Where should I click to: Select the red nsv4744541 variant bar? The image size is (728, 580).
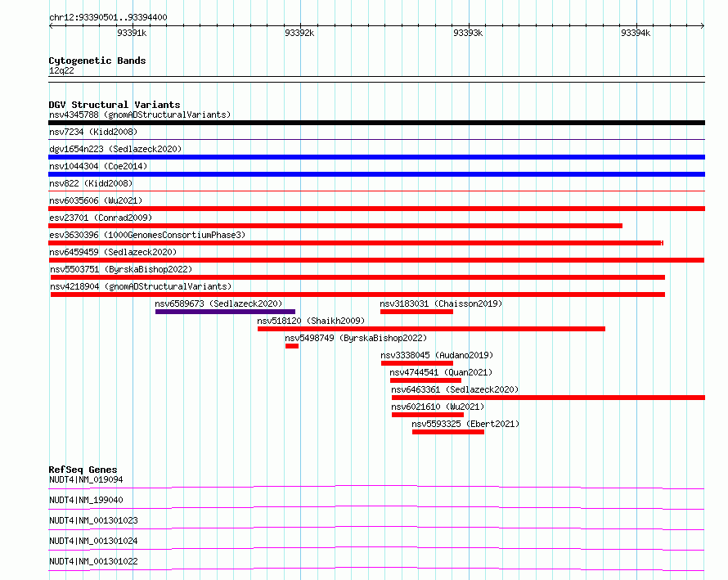coord(425,380)
